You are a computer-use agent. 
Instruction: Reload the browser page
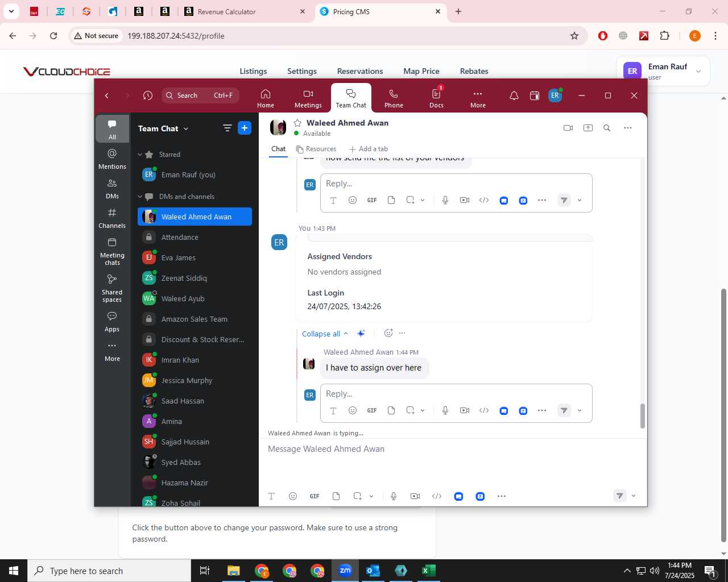53,36
